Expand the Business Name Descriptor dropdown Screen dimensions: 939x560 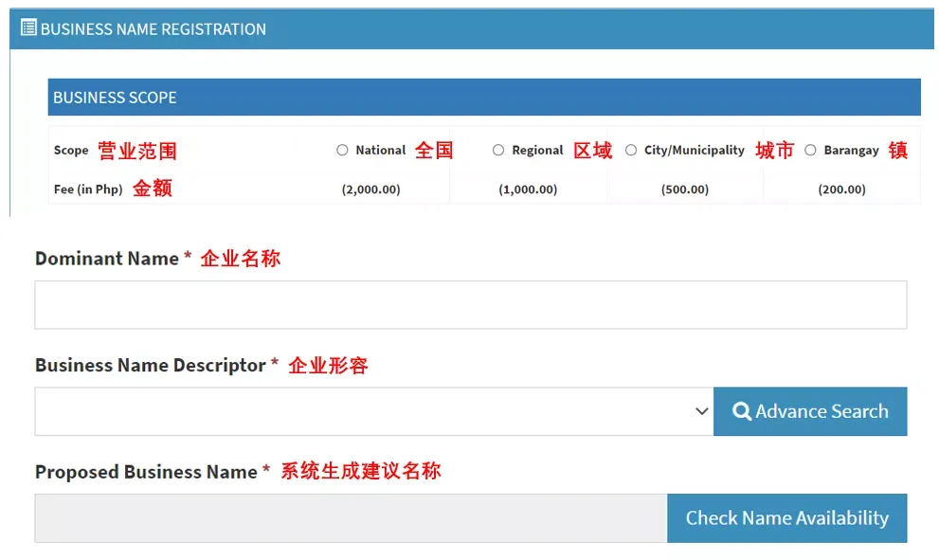tap(373, 411)
